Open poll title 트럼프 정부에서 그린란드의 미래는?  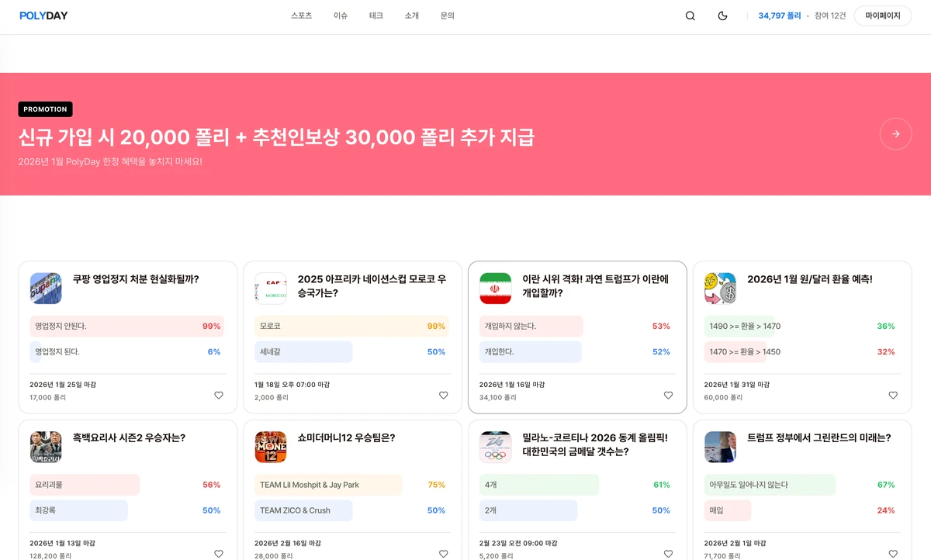(x=819, y=438)
